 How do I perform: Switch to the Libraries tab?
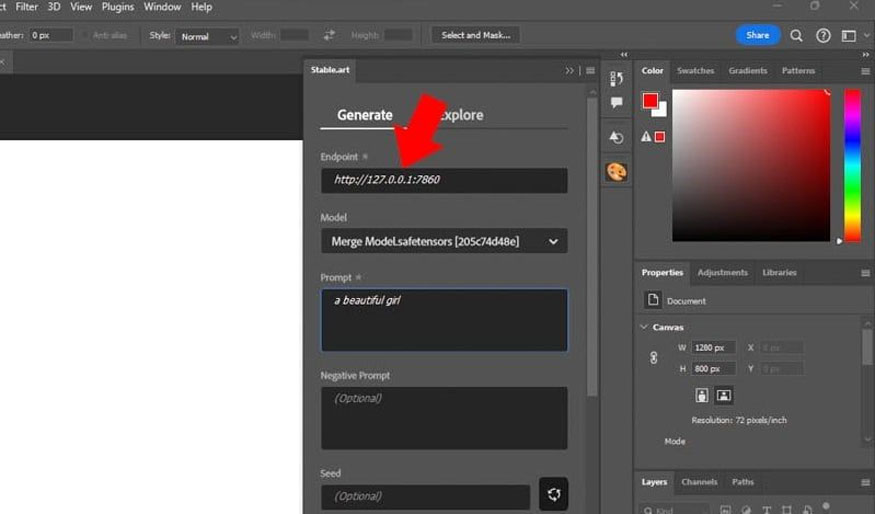780,273
